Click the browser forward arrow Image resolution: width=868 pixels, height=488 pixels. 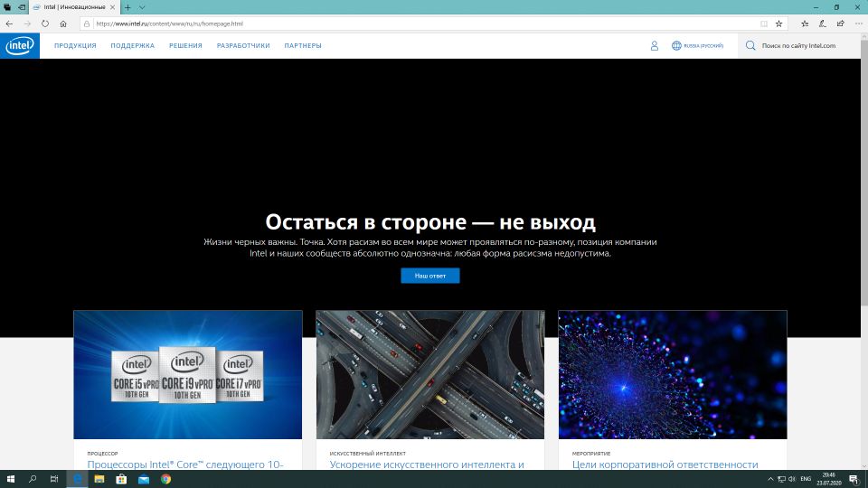(x=27, y=23)
